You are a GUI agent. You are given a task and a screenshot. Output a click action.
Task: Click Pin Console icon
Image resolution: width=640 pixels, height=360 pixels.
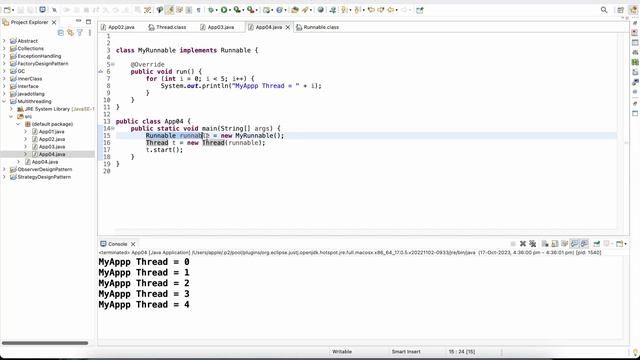(596, 244)
